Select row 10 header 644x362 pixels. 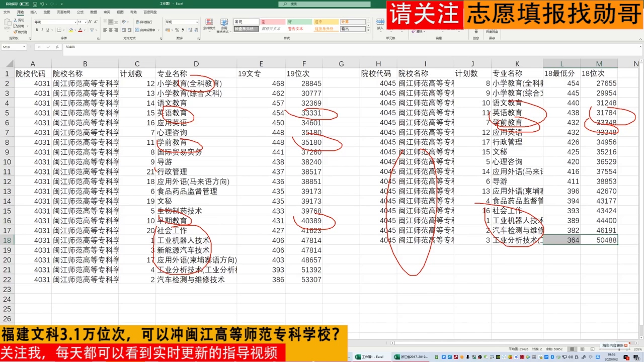[x=7, y=162]
